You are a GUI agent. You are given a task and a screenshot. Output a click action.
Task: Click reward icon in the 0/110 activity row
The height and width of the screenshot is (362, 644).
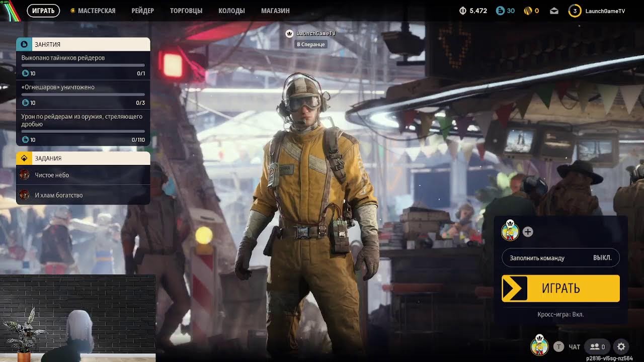pos(26,140)
